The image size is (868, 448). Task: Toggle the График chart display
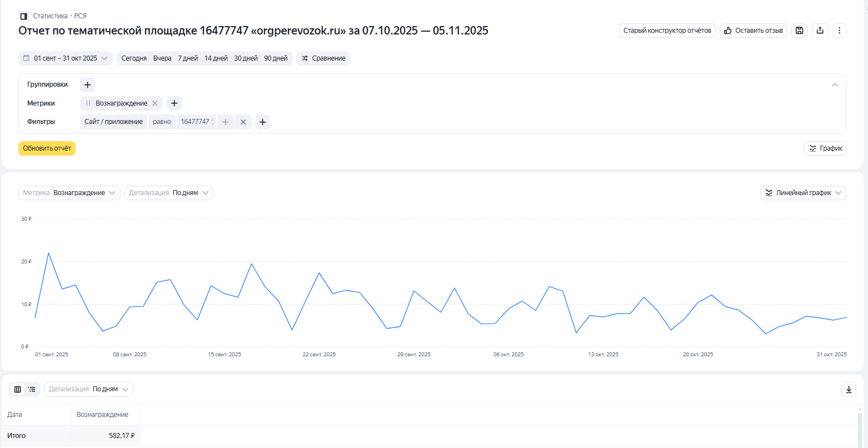pyautogui.click(x=825, y=148)
